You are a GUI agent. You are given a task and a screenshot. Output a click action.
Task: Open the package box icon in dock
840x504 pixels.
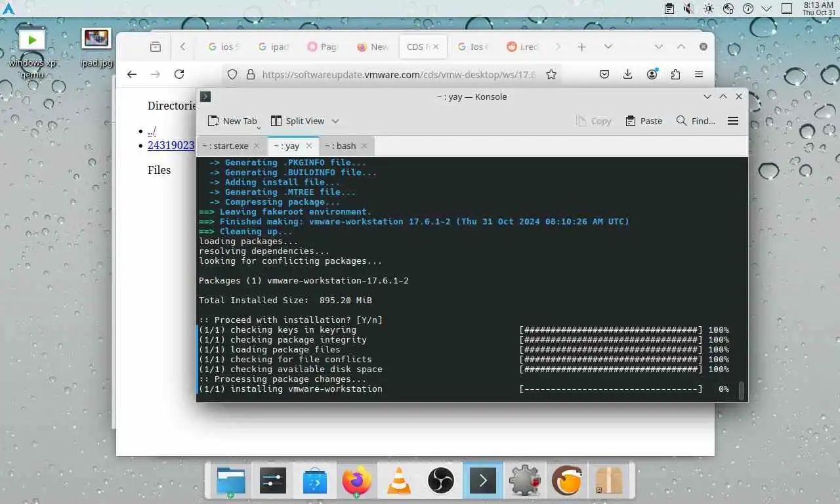pos(609,481)
